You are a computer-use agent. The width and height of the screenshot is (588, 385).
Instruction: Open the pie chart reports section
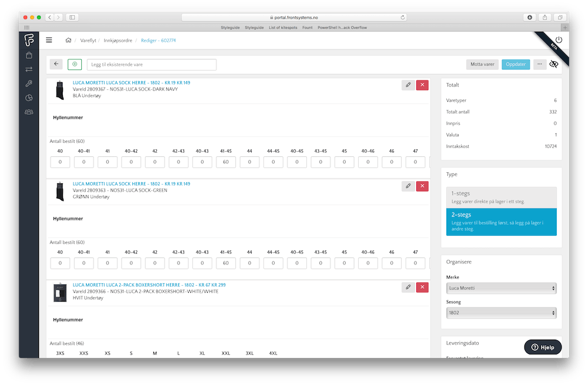tap(29, 98)
